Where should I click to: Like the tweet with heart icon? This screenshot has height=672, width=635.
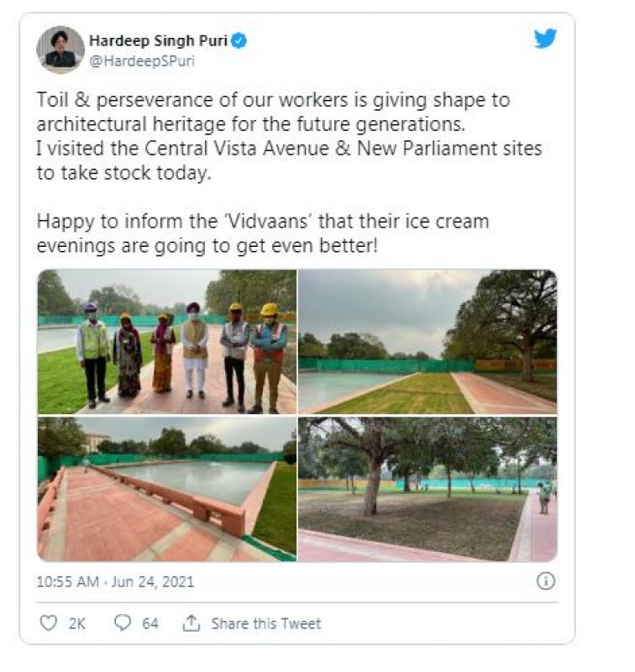48,622
